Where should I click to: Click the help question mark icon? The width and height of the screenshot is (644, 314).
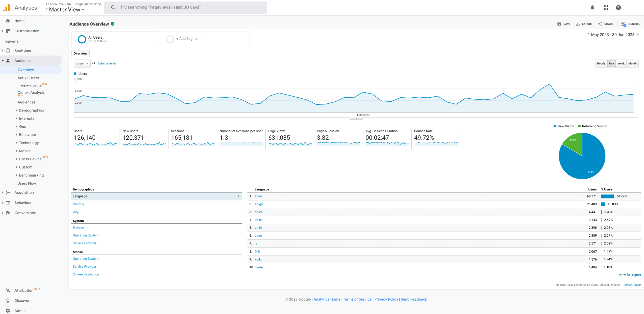coord(618,8)
